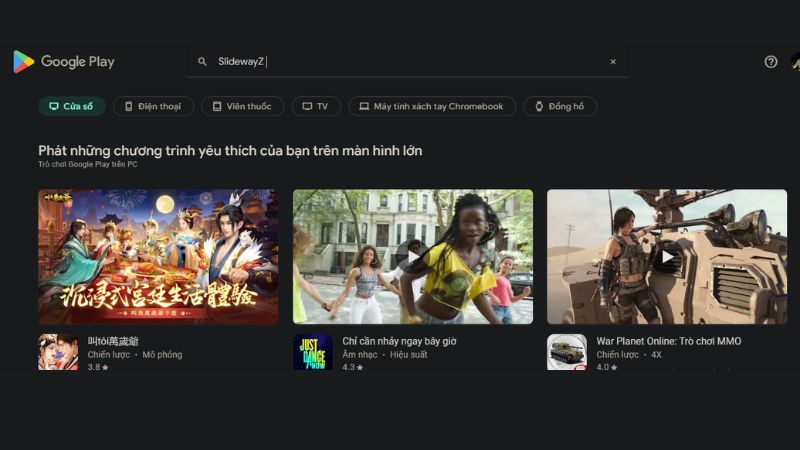
Task: Open War Planet Online: Trò chơi MMO title
Action: [x=669, y=341]
